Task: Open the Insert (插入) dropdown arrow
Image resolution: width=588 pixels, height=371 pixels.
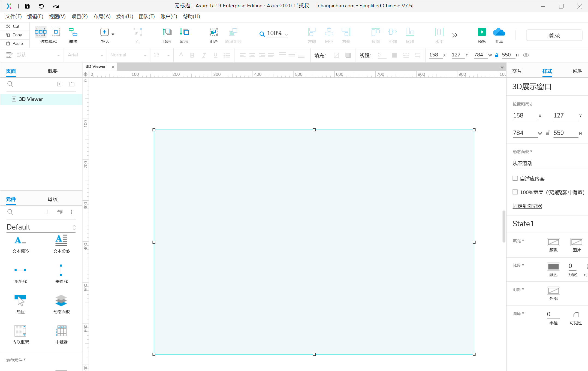Action: (x=113, y=34)
